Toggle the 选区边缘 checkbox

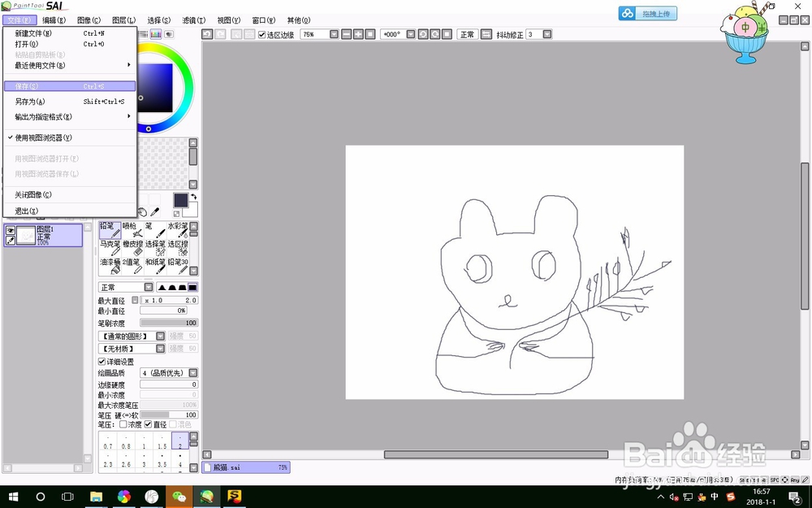[261, 35]
